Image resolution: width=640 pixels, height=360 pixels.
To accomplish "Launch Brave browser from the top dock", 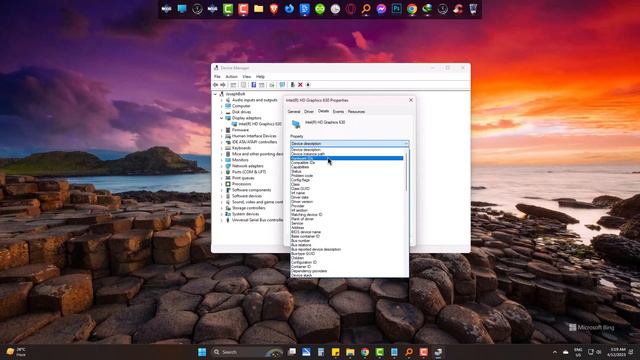I will click(x=274, y=9).
